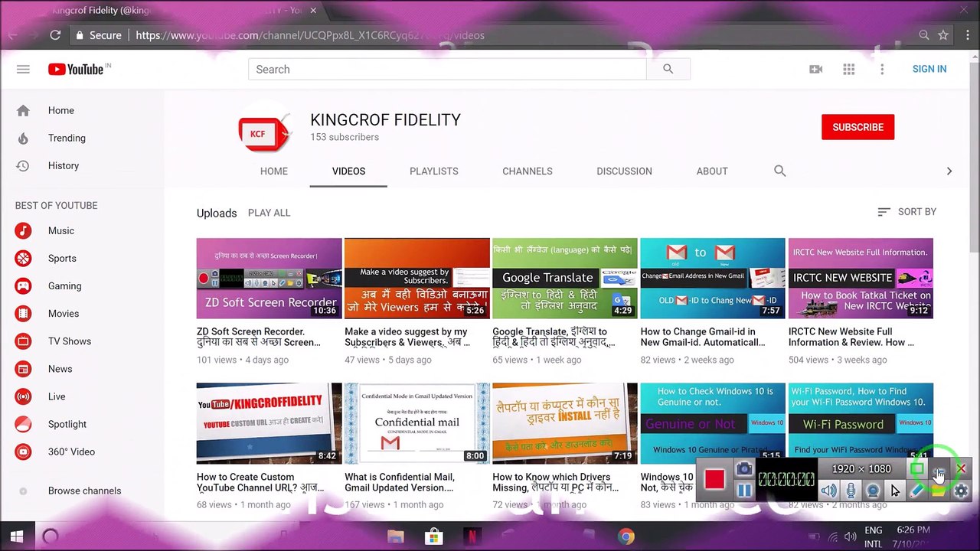
Task: Open the Google Translate video thumbnail
Action: tap(564, 278)
